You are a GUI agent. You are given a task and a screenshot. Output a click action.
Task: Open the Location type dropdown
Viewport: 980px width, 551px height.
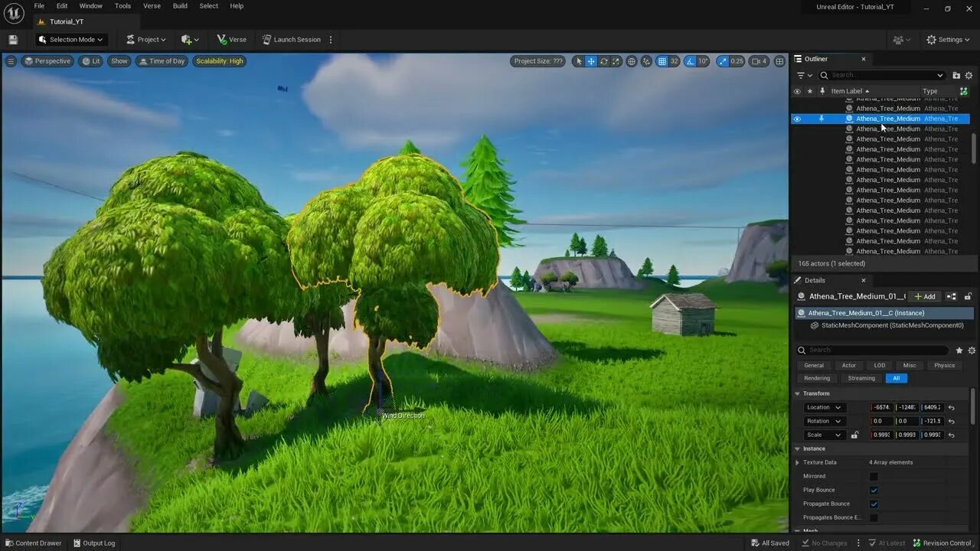click(x=824, y=407)
